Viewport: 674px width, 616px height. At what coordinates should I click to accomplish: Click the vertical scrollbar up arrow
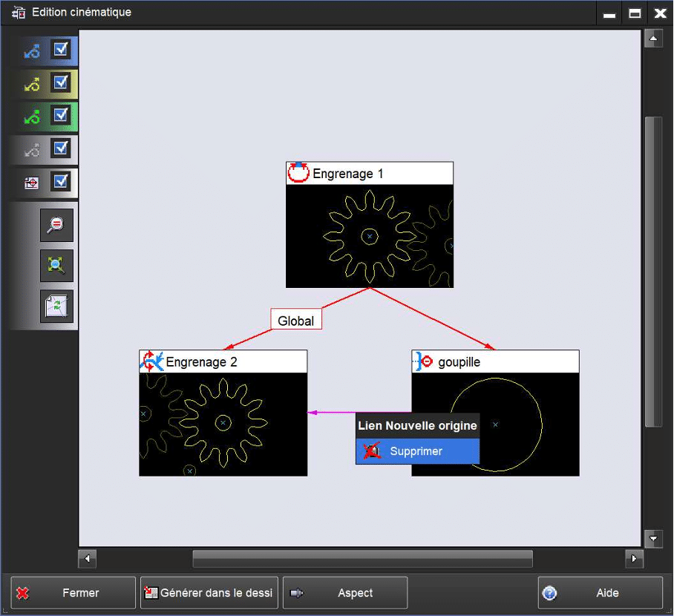pyautogui.click(x=653, y=39)
